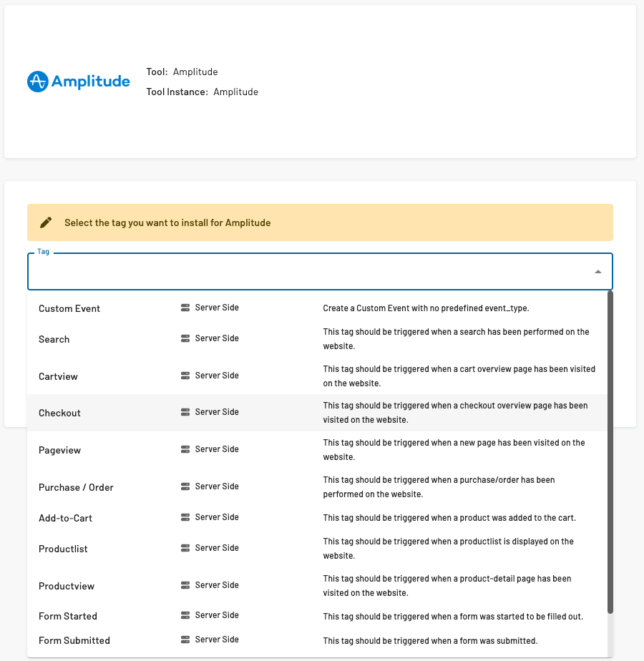Click the dropdown list scrollbar
The image size is (644, 661).
tap(610, 451)
